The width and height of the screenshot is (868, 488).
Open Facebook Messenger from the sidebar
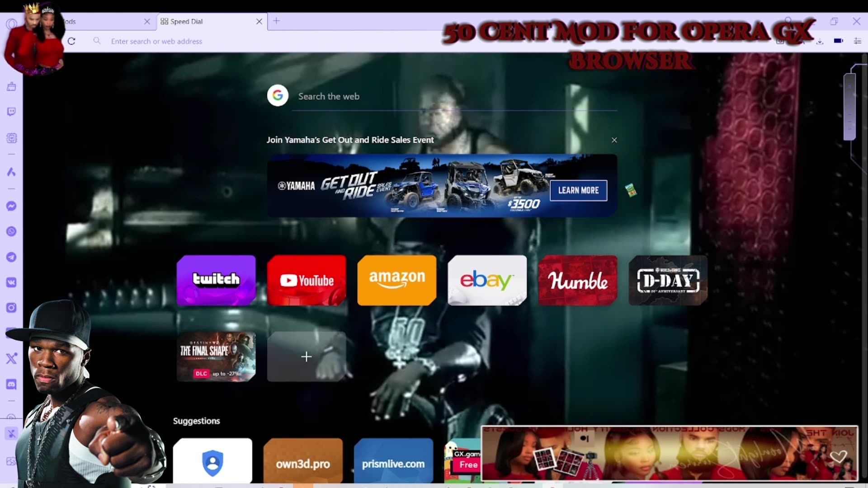click(x=11, y=206)
